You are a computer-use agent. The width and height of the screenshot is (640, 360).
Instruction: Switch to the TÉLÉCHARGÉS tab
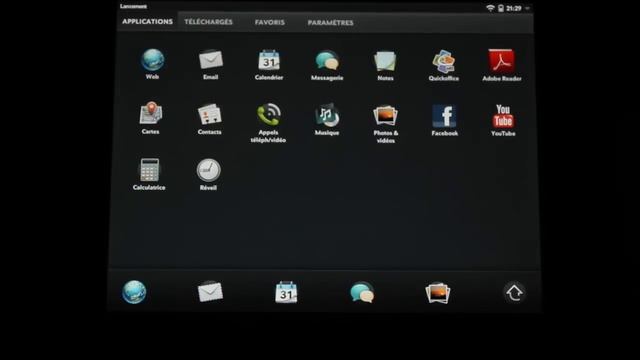[208, 22]
